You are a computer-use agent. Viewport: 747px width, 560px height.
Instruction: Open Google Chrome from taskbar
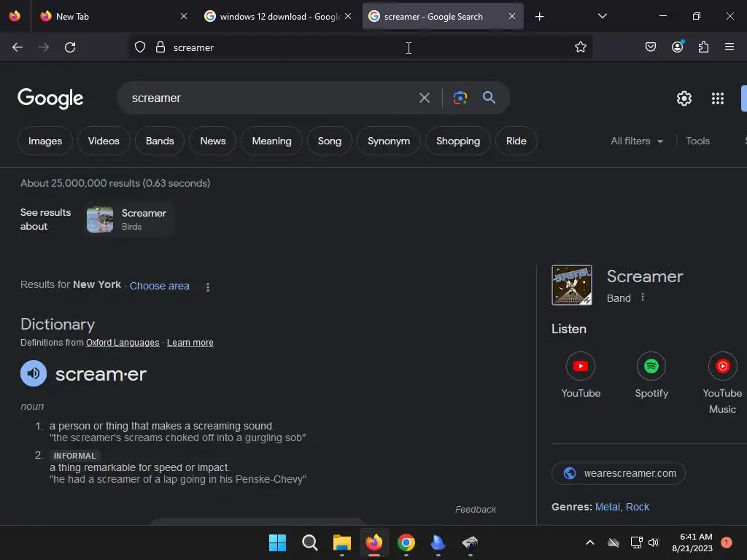406,542
